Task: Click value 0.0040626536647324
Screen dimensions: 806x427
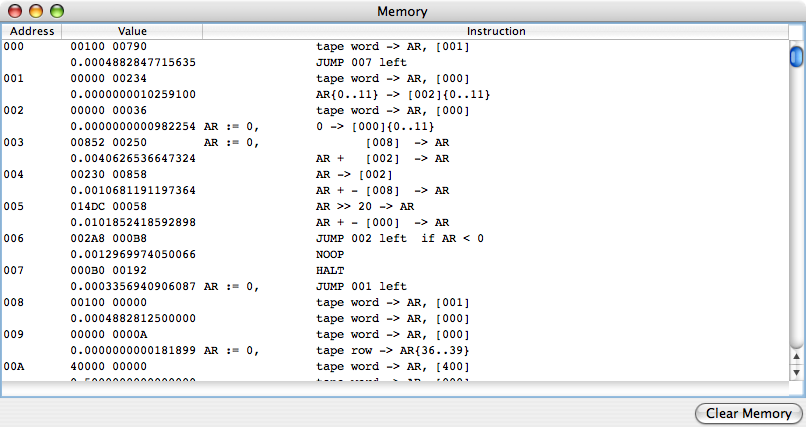Action: pos(133,158)
